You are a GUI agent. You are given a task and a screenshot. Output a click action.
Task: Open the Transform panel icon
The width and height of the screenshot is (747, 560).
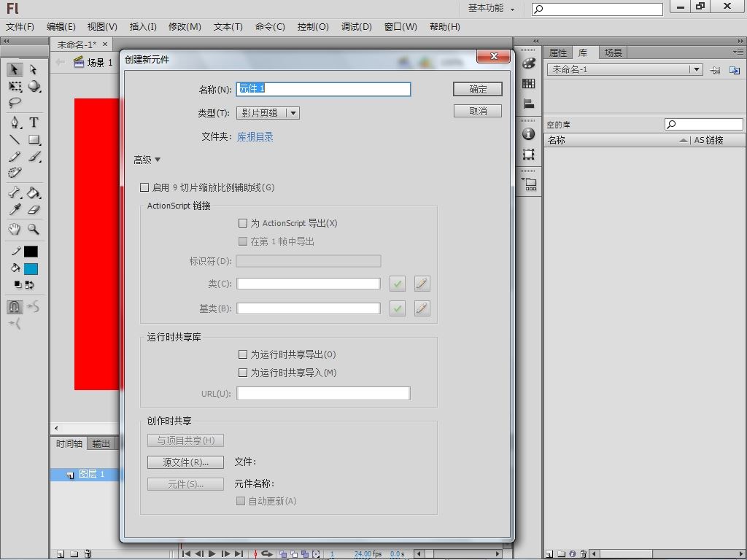coord(528,155)
